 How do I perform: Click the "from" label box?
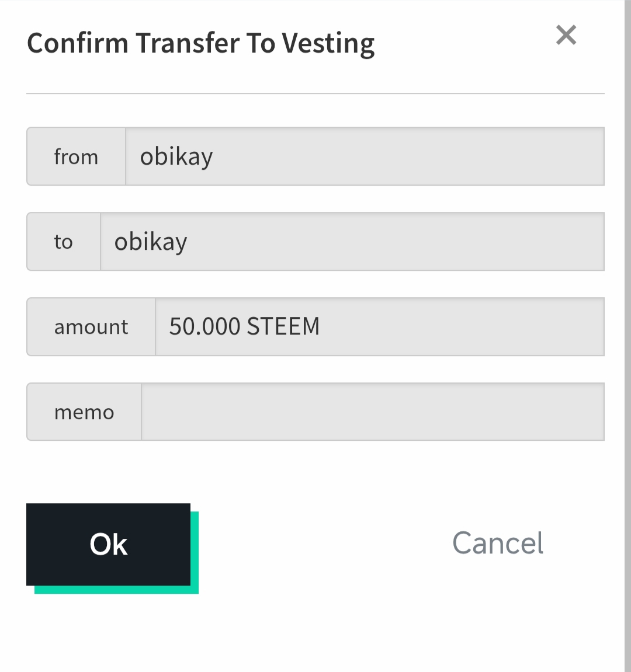pos(76,156)
